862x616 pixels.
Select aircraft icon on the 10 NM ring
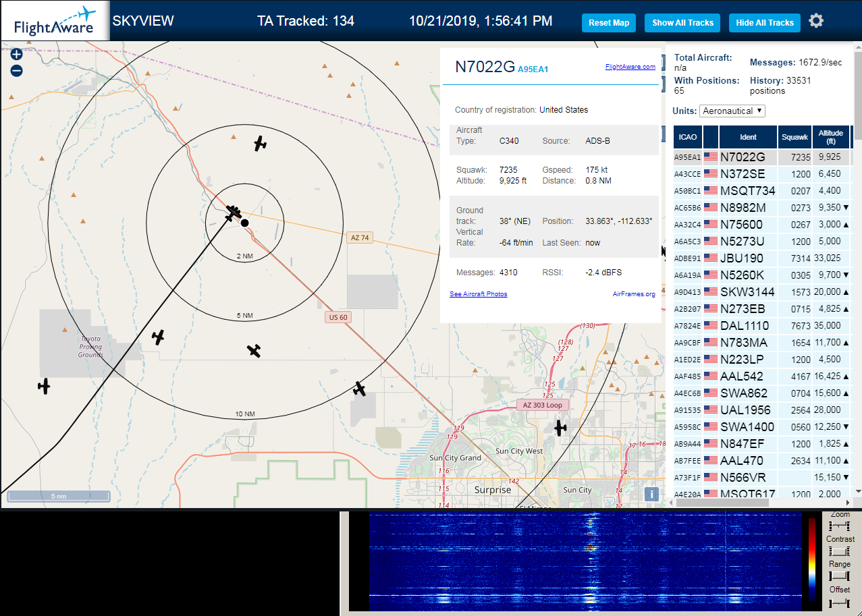pos(360,389)
